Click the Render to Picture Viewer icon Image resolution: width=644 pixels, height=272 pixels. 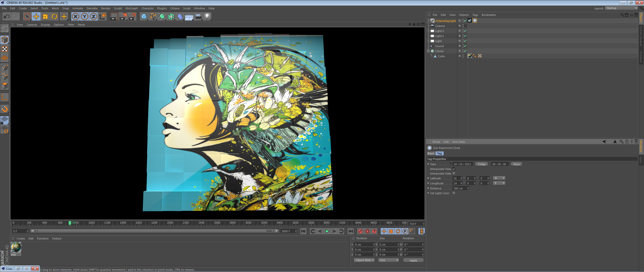tap(123, 17)
